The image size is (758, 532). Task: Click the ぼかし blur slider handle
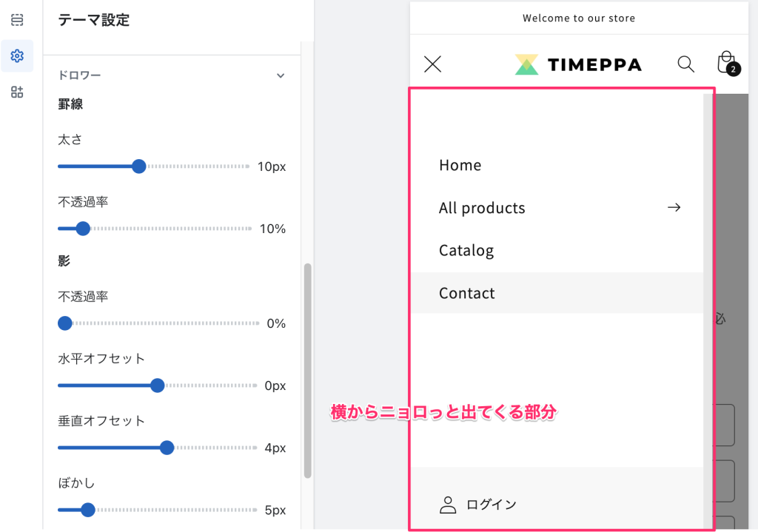(88, 510)
